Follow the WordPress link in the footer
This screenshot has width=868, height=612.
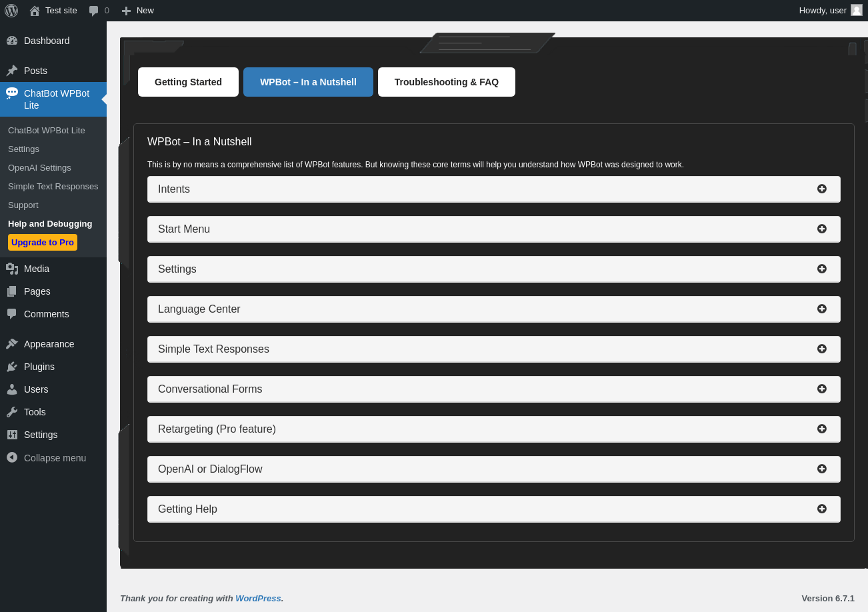click(258, 598)
